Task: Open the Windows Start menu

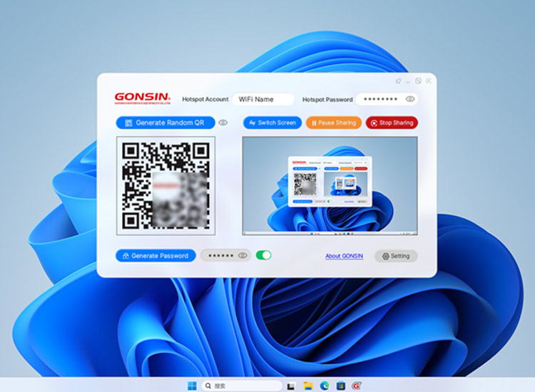Action: click(192, 386)
